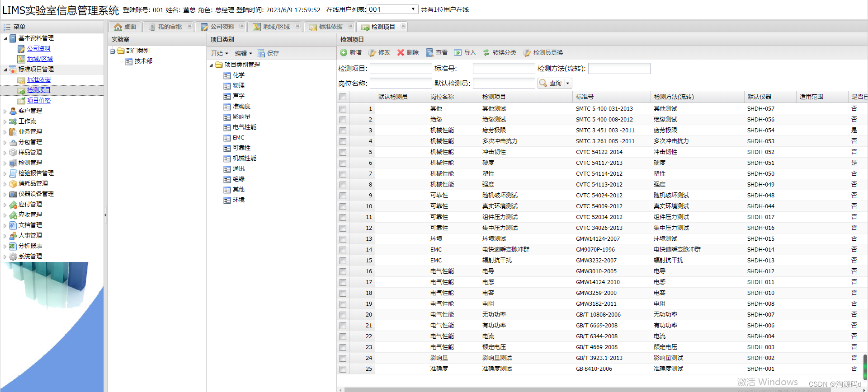Click the horizontal scrollbar left arrow

point(340,390)
